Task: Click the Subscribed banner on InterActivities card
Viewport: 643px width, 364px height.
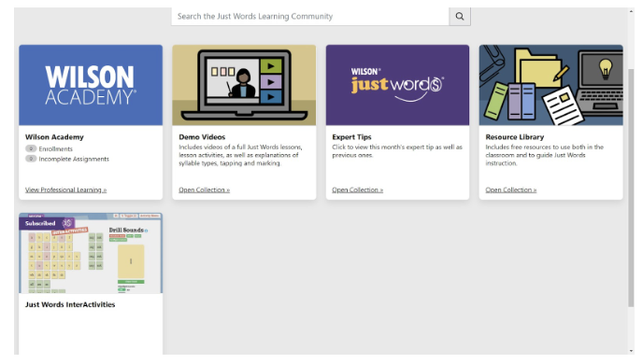Action: point(47,223)
